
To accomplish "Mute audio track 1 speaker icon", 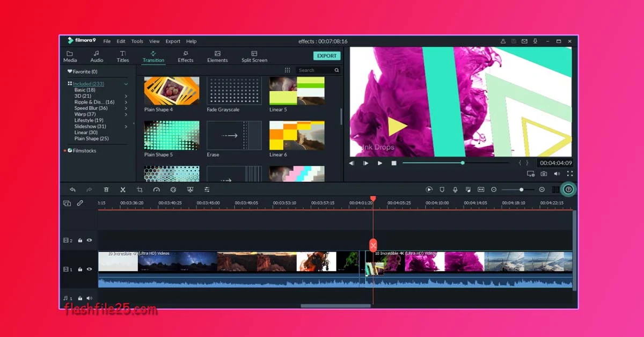I will pos(89,298).
